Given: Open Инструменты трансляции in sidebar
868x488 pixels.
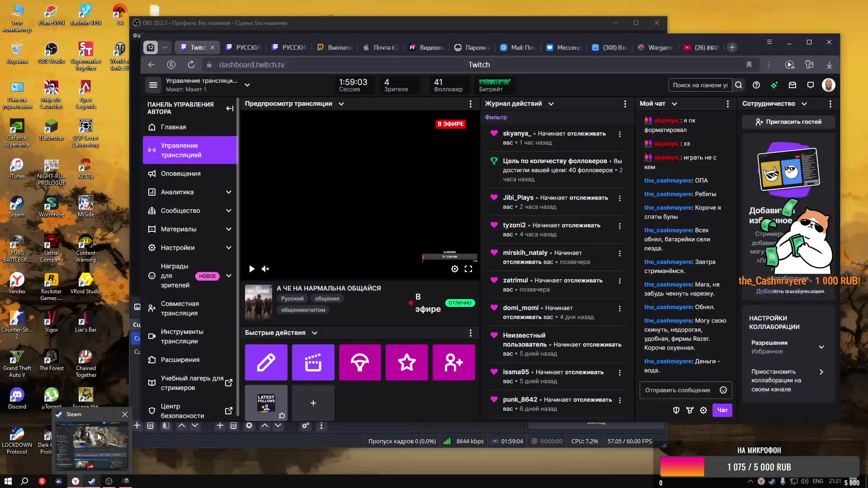Looking at the screenshot, I should (x=190, y=337).
